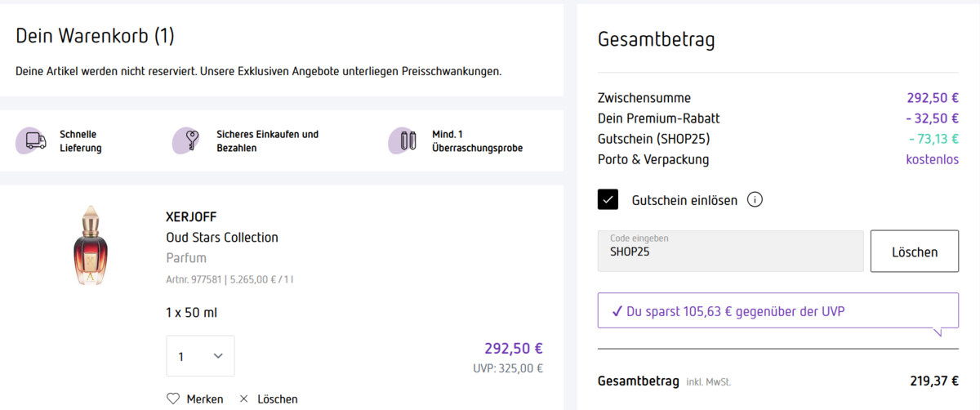The width and height of the screenshot is (980, 410).
Task: Click the kostenlos shipping value
Action: [932, 159]
